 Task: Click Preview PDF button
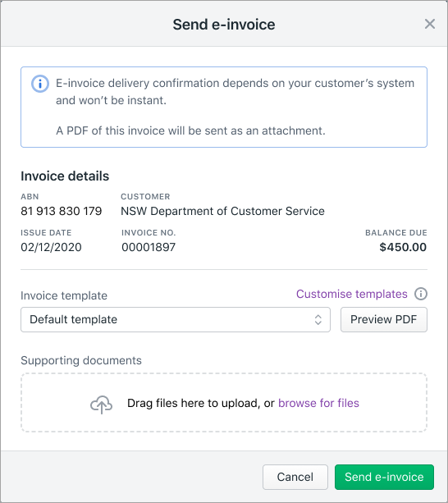(383, 319)
